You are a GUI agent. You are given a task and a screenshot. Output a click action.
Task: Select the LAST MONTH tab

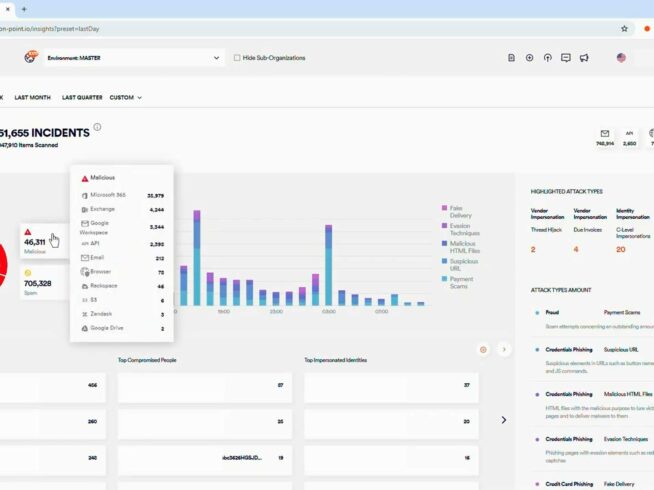point(33,98)
